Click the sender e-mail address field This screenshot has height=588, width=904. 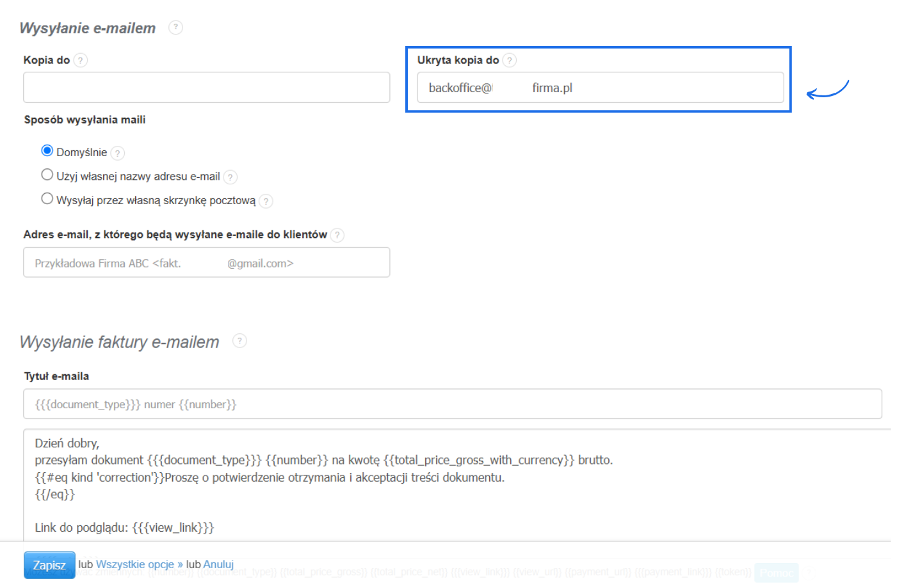(206, 262)
